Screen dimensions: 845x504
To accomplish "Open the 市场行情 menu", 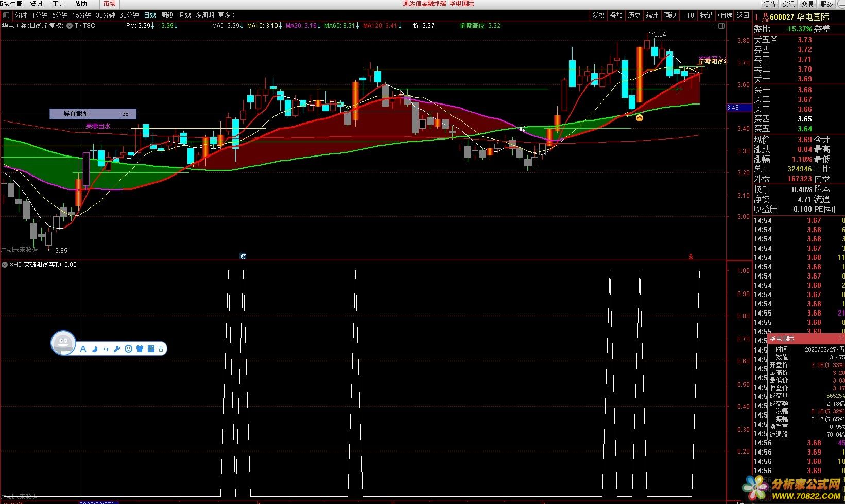I will 10,4.
